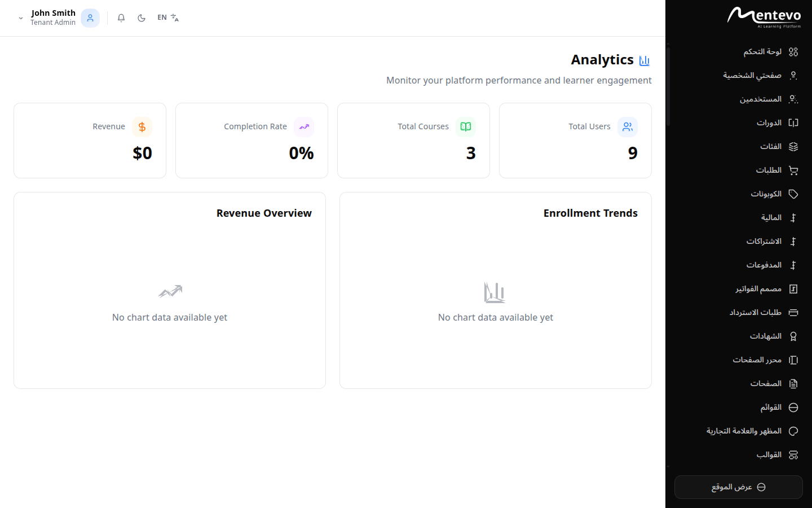The height and width of the screenshot is (508, 812).
Task: Click the language translate icon beside EN
Action: [175, 17]
